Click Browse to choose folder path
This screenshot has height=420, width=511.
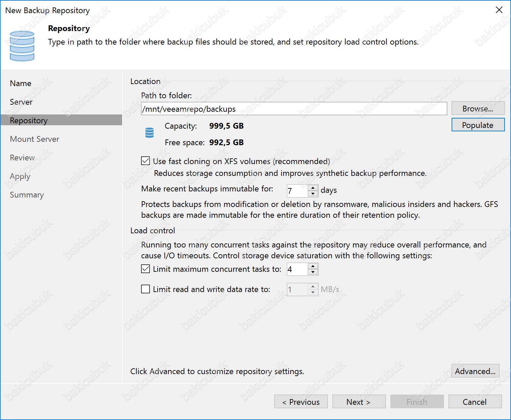478,109
